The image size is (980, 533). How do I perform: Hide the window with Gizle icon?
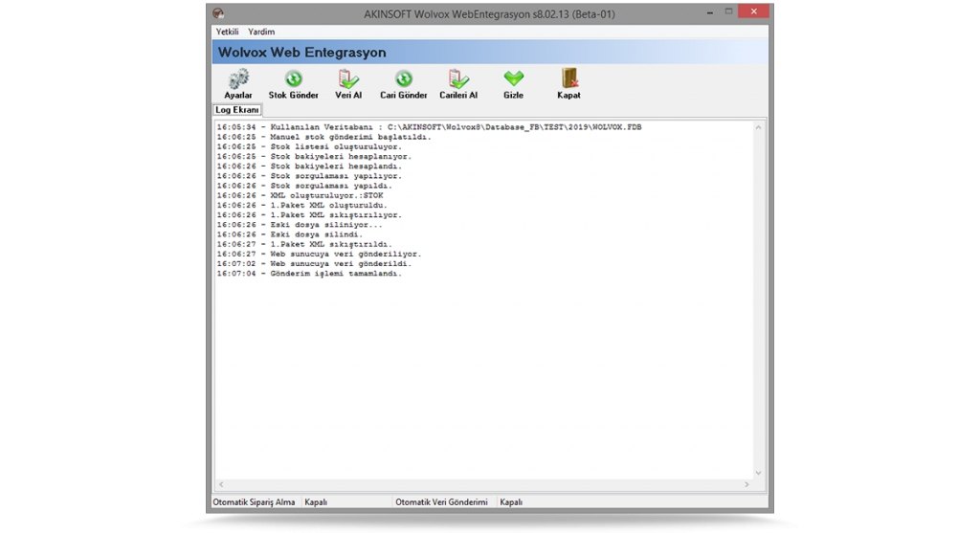513,78
